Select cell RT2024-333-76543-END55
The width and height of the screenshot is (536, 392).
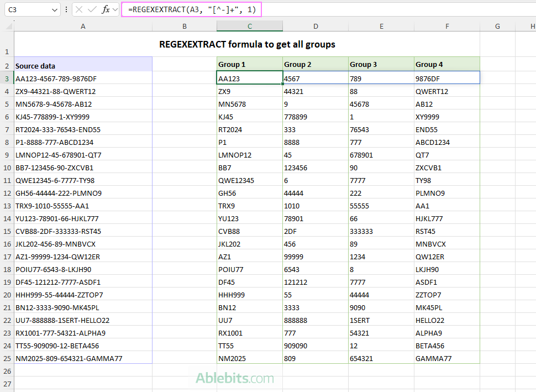[x=83, y=129]
